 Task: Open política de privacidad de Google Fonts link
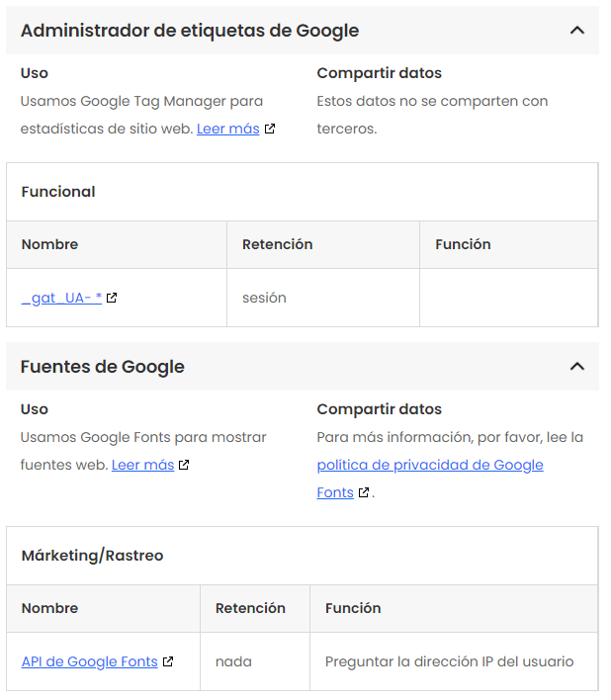coord(430,465)
